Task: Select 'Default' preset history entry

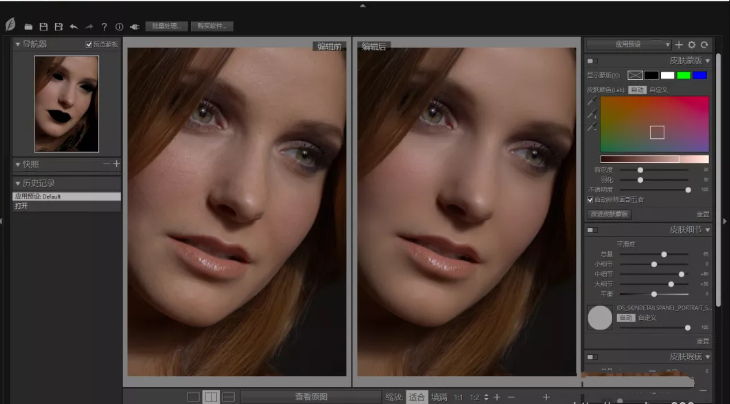Action: click(65, 196)
